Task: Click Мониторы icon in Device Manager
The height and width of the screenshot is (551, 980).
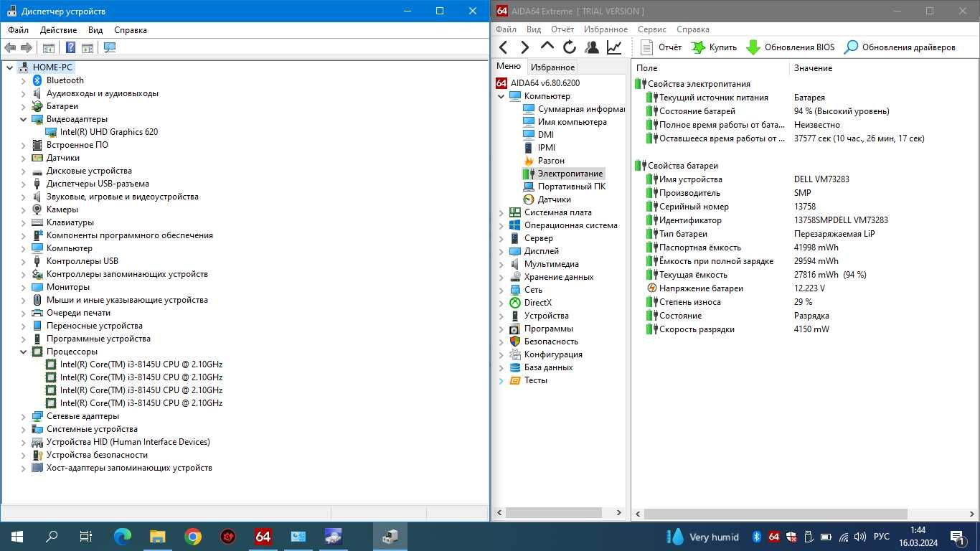Action: [37, 287]
